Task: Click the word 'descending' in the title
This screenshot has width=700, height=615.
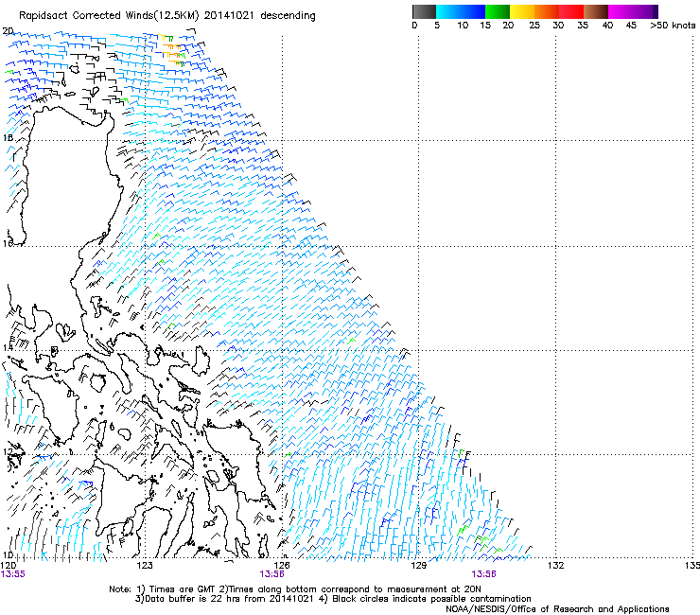Action: click(x=288, y=16)
